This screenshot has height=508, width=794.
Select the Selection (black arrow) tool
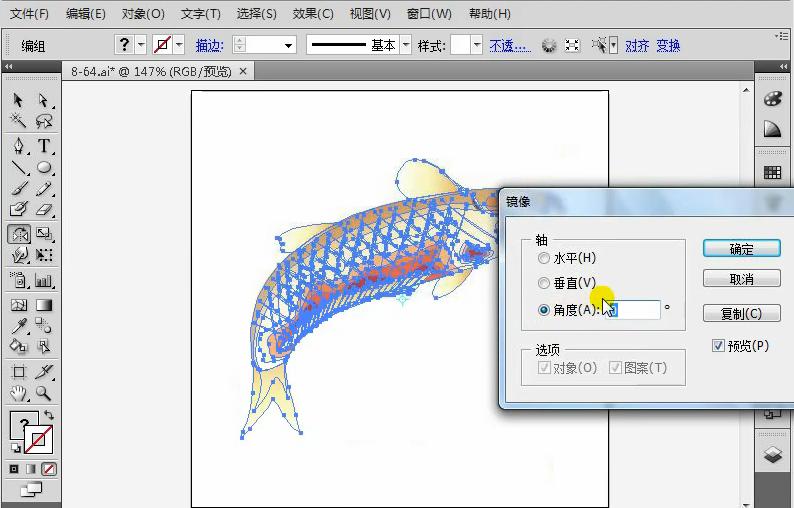tap(18, 100)
